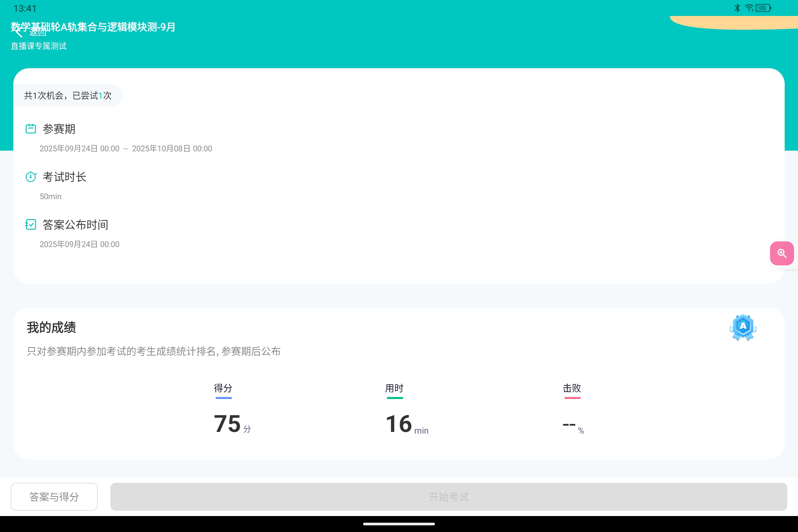Tap the attempts count badge 共1次机会
The width and height of the screenshot is (798, 532).
(x=67, y=96)
